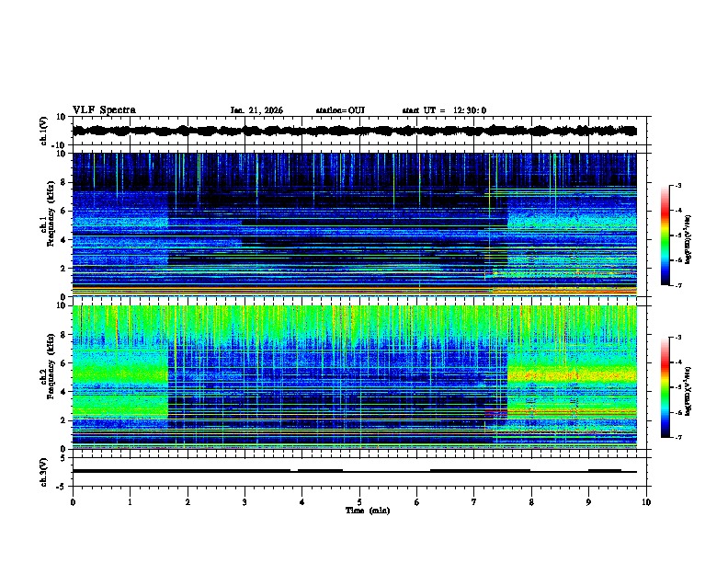Click the time axis tick label "3"
This screenshot has width=728, height=563.
tap(245, 502)
